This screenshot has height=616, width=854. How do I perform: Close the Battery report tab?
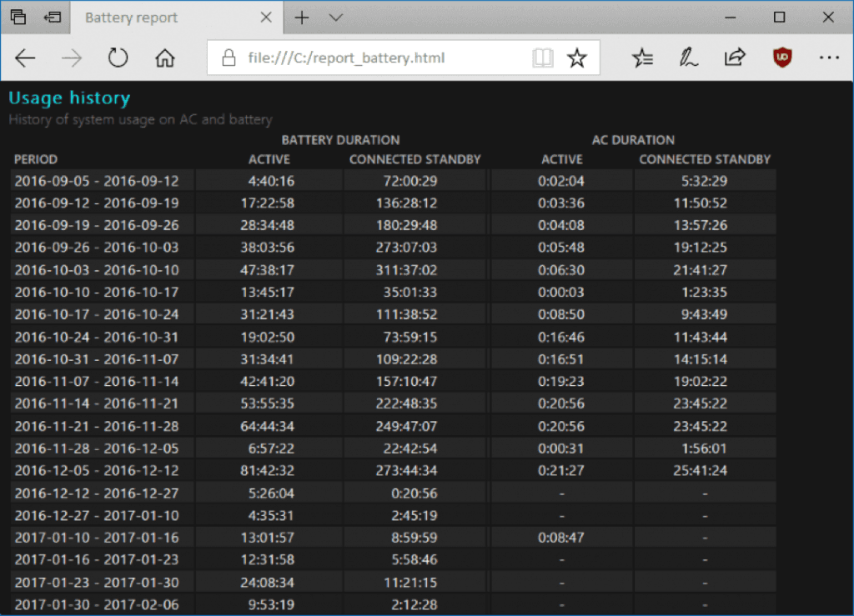click(x=266, y=18)
